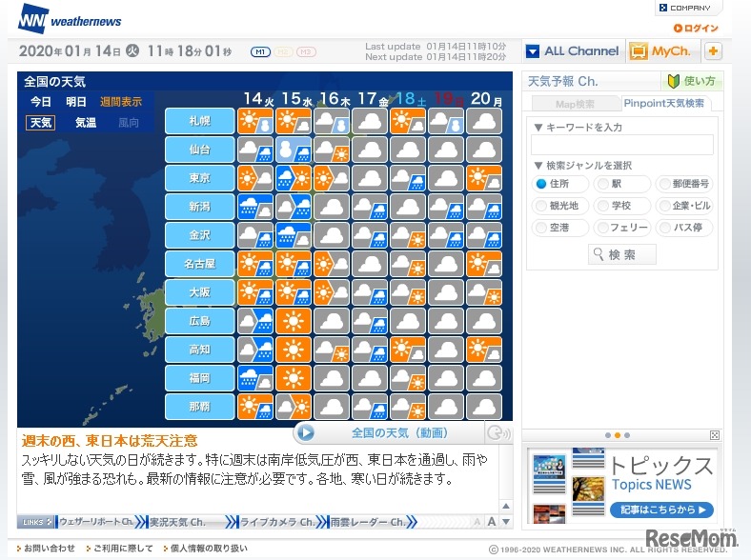Click the 大阪 city button

[200, 292]
